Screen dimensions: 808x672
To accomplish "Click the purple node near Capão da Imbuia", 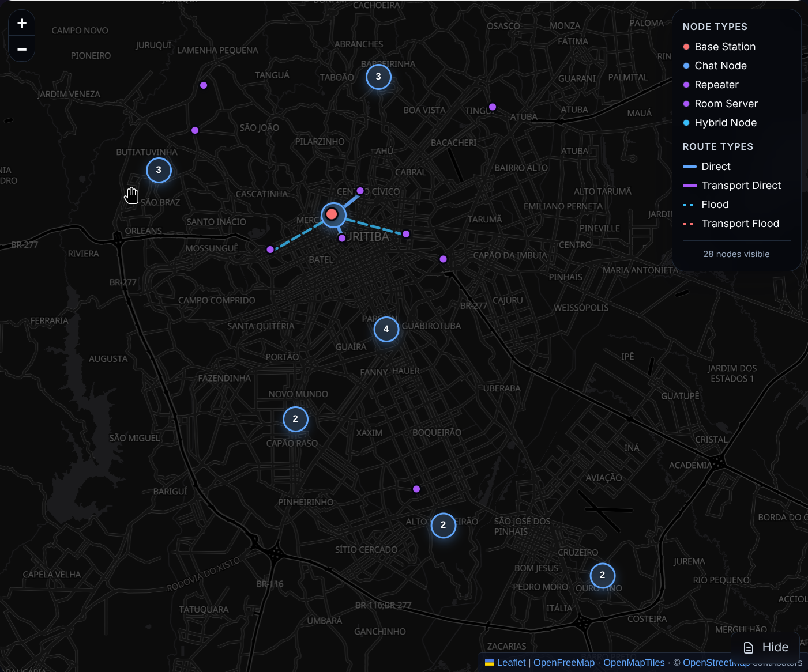I will pos(443,259).
